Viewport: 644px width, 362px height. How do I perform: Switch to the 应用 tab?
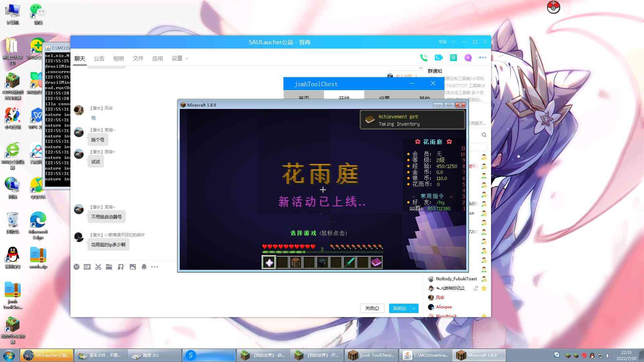click(x=158, y=58)
